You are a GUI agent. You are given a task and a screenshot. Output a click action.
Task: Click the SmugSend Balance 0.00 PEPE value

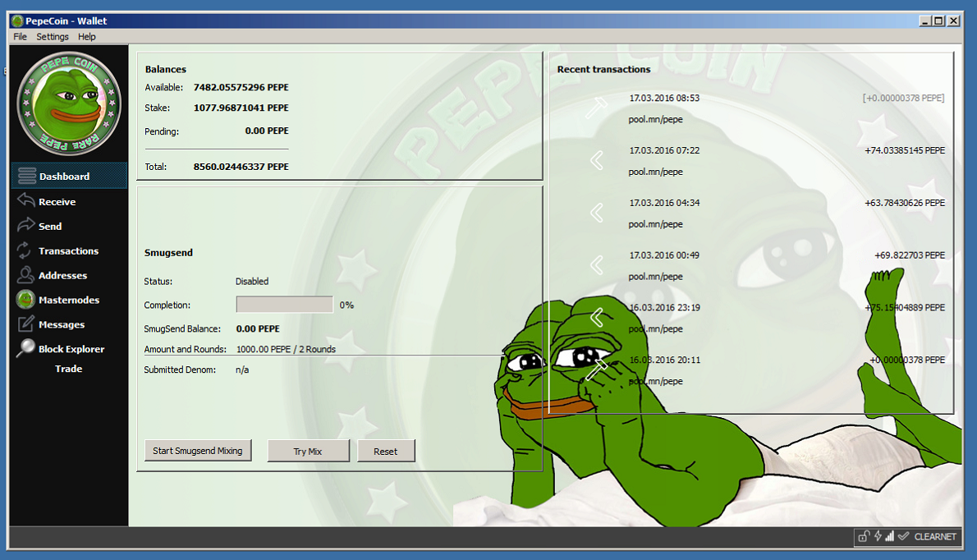click(x=258, y=329)
